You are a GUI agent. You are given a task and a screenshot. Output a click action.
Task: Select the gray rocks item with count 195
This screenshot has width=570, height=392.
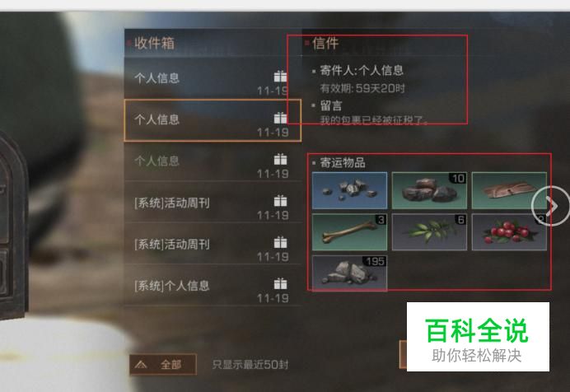(349, 273)
